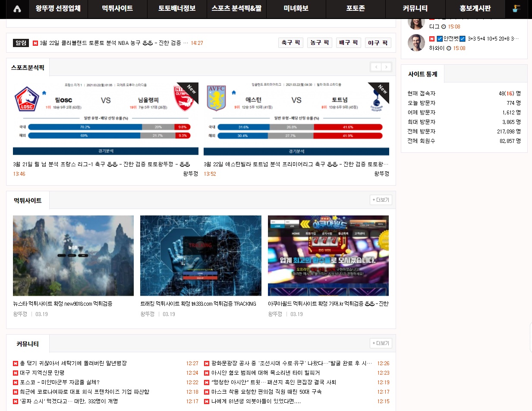Show previous slide in 스포츠분석픽 carousel

pos(376,67)
